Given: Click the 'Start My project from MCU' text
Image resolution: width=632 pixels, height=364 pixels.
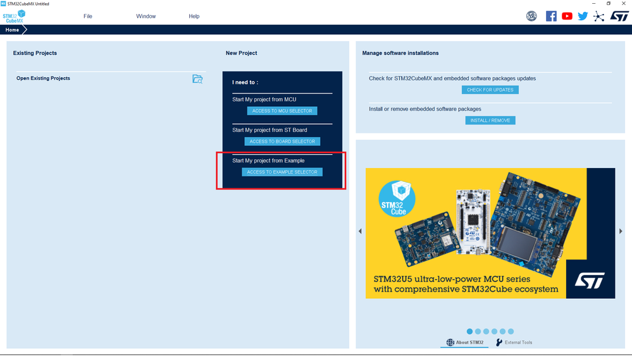Looking at the screenshot, I should coord(264,99).
